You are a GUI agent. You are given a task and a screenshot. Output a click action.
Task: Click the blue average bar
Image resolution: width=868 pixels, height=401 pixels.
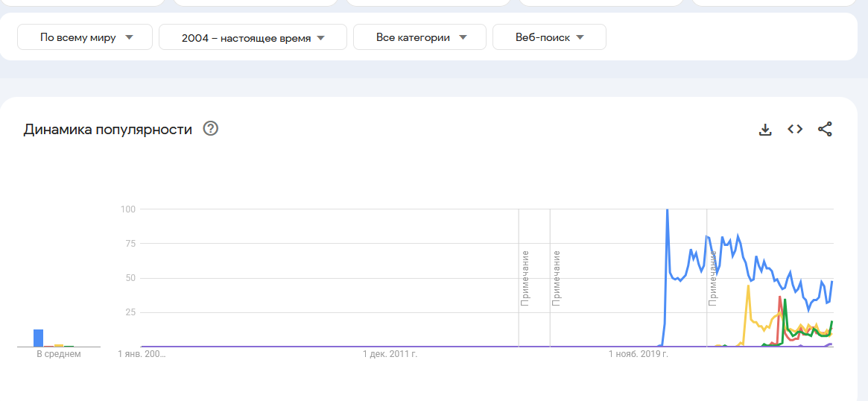pos(39,338)
